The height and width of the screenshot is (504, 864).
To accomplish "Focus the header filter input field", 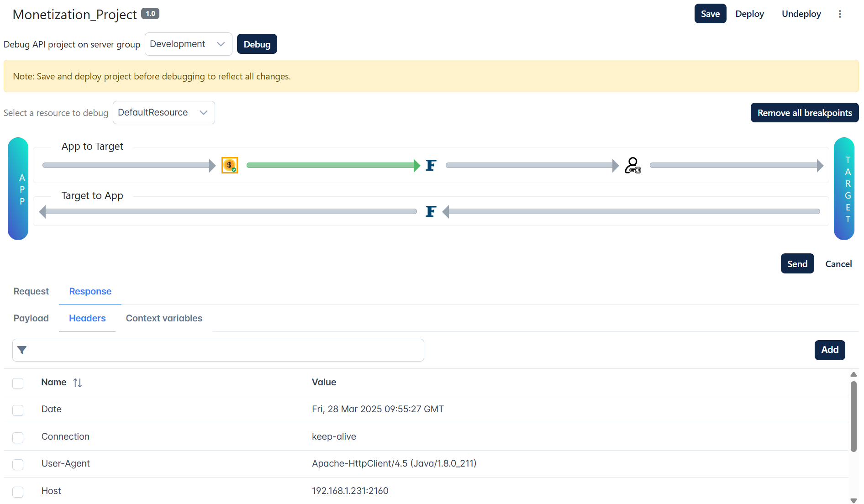I will click(218, 350).
